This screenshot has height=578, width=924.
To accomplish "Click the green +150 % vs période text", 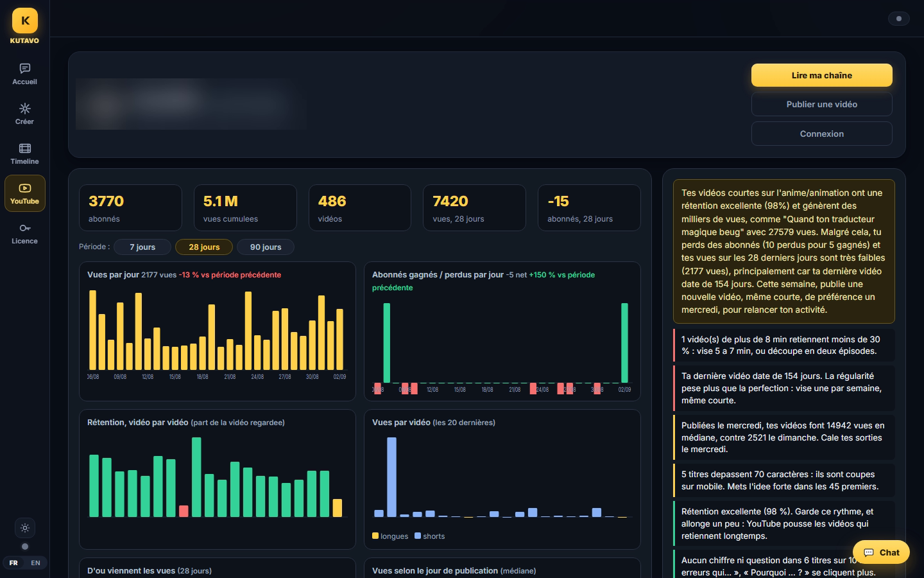I will click(484, 281).
